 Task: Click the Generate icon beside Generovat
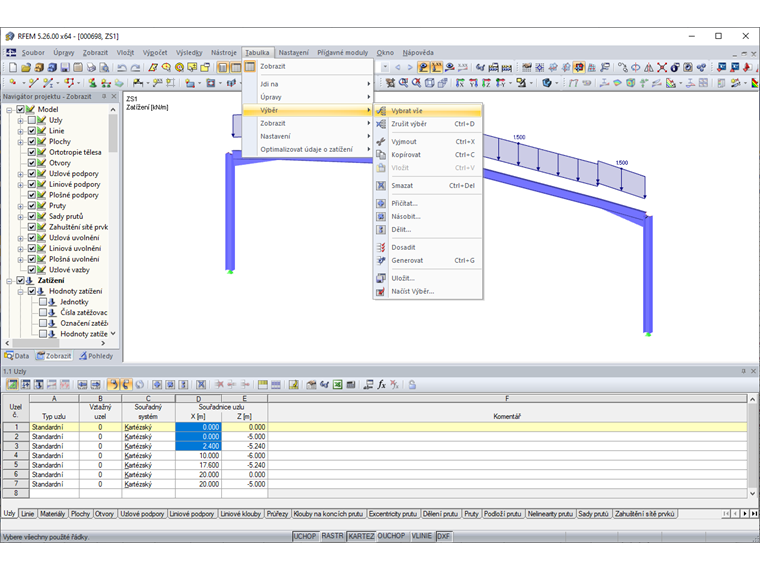[x=381, y=260]
